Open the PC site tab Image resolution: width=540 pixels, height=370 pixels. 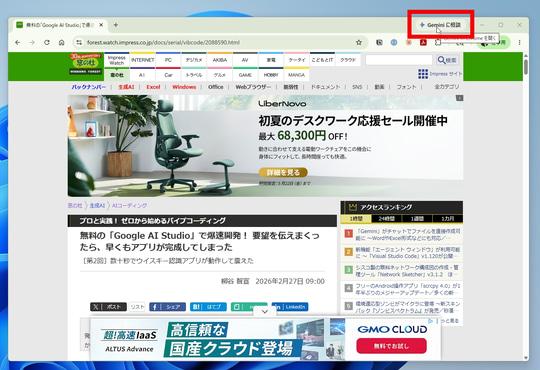coord(168,60)
